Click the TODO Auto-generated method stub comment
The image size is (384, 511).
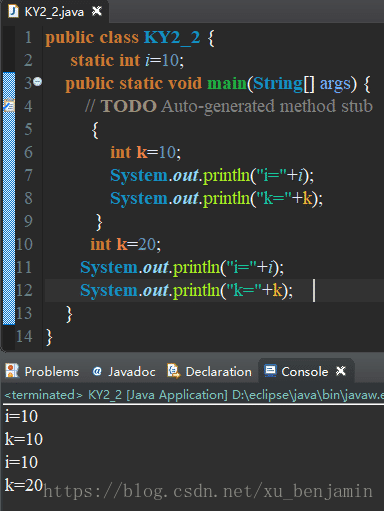pyautogui.click(x=229, y=106)
